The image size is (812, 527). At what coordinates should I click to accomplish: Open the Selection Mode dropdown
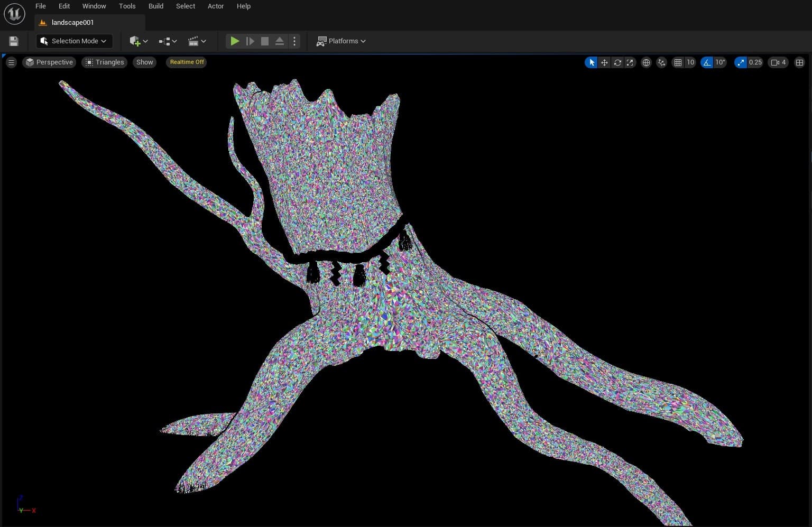pos(73,41)
